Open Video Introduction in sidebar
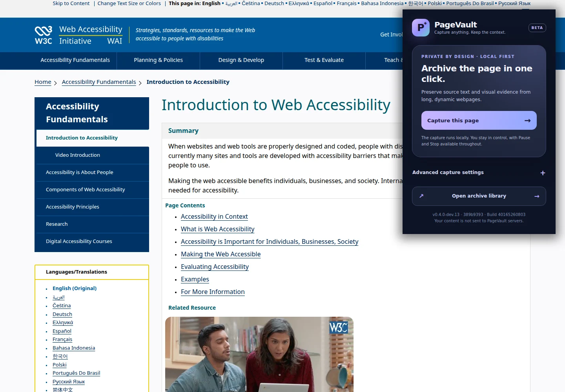Screen dimensions: 565x392 pyautogui.click(x=93, y=155)
